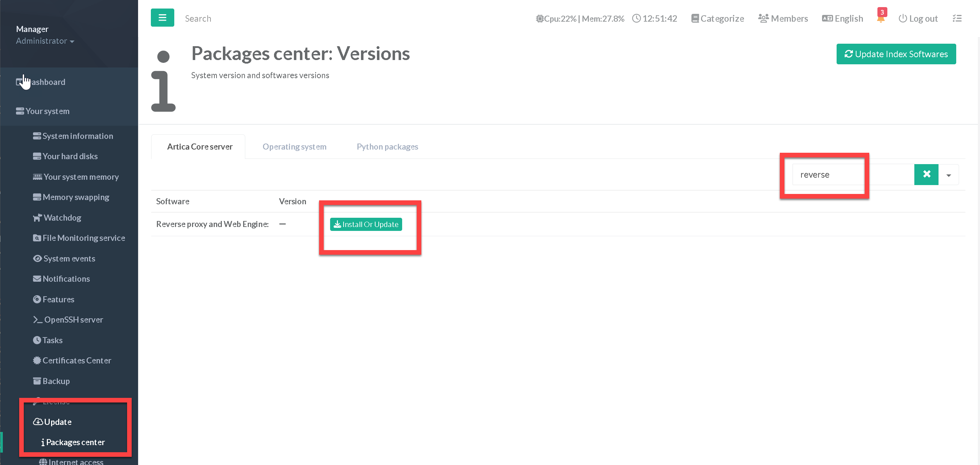Collapse the Your system menu section
The width and height of the screenshot is (980, 465).
(47, 111)
